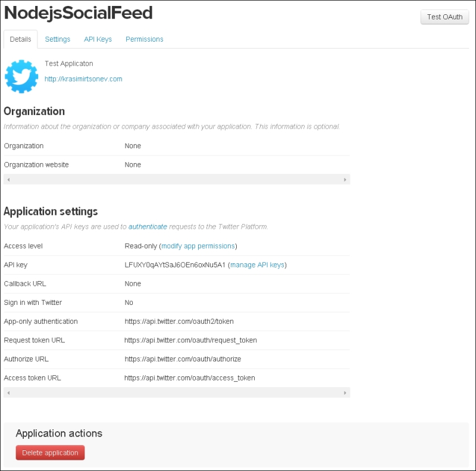The image size is (476, 471).
Task: Click the API key value text
Action: 175,264
